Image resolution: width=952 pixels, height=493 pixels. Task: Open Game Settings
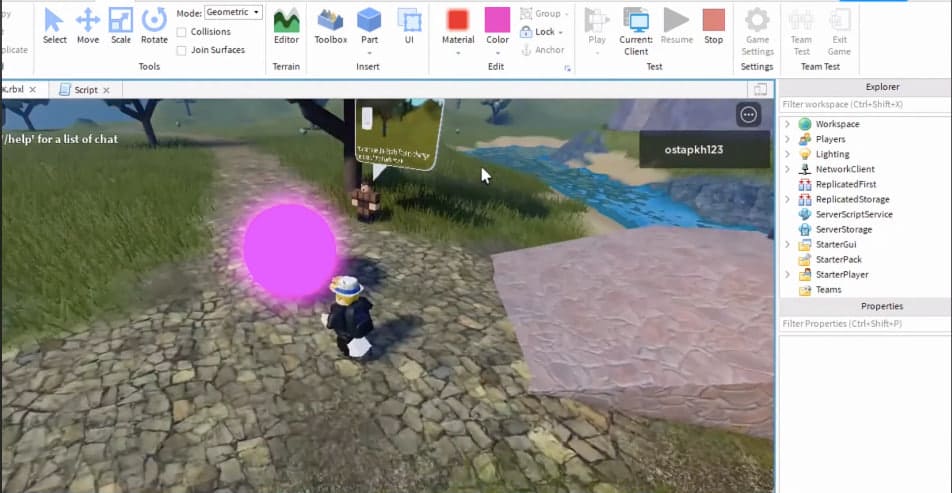pos(757,32)
